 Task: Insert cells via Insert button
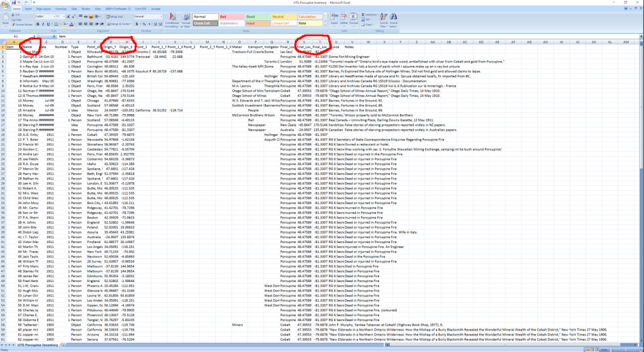pyautogui.click(x=335, y=20)
